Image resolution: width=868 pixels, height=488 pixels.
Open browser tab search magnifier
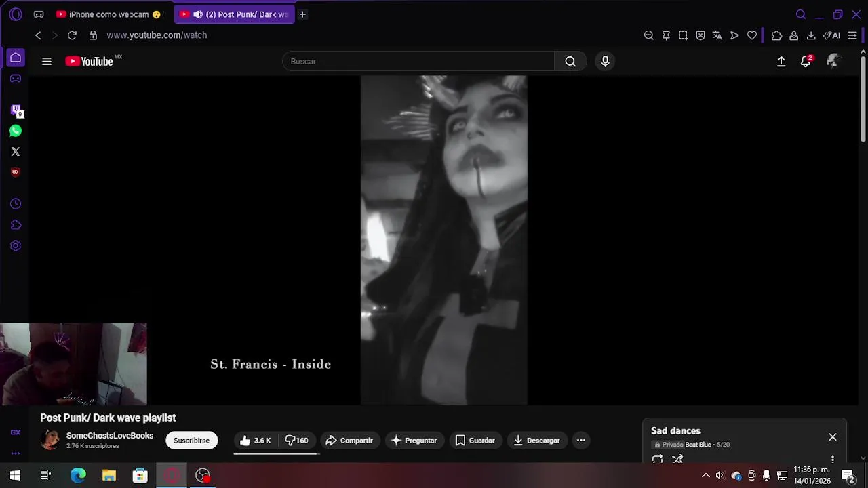[x=801, y=14]
